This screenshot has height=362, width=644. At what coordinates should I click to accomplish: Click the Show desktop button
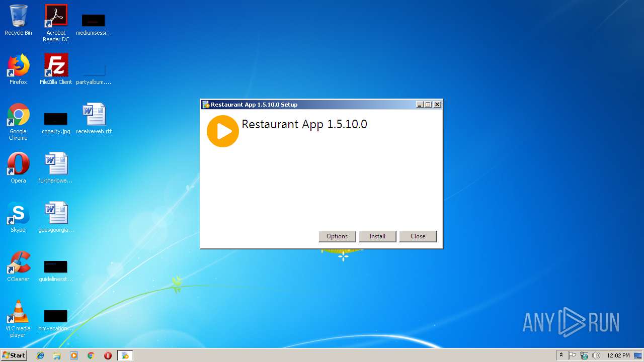click(x=638, y=355)
